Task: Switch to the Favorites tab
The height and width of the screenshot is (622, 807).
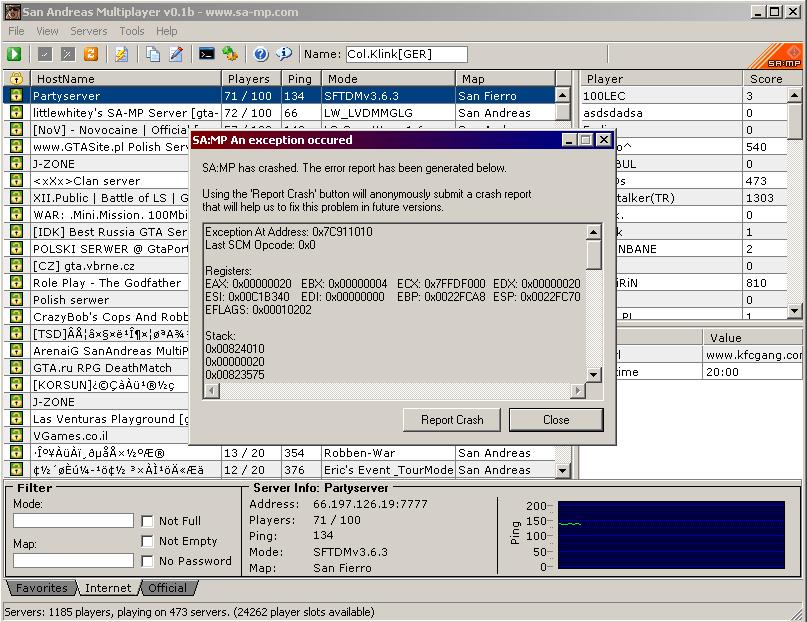Action: [x=41, y=588]
